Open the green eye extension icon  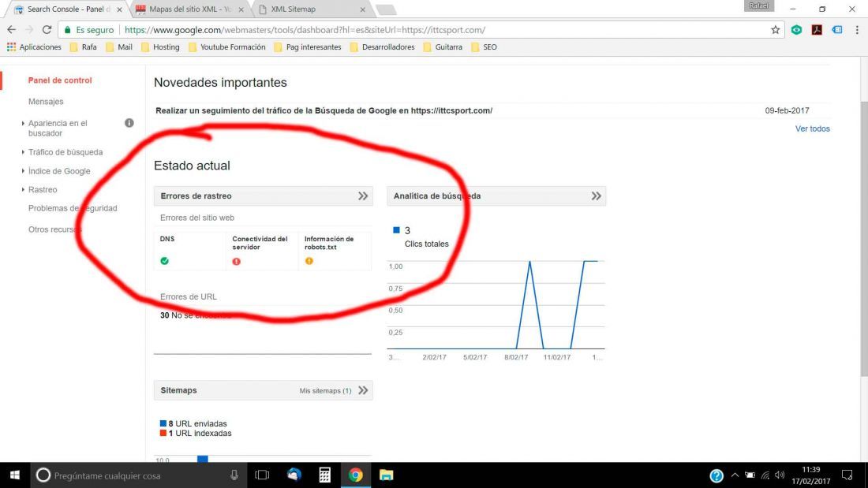[796, 30]
